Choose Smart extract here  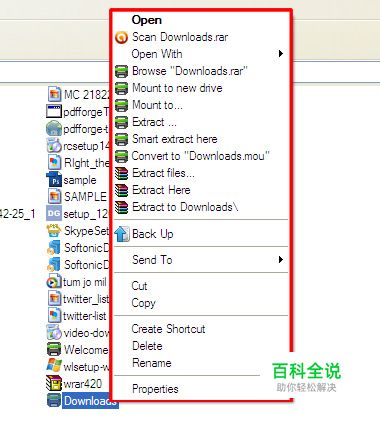tap(175, 139)
